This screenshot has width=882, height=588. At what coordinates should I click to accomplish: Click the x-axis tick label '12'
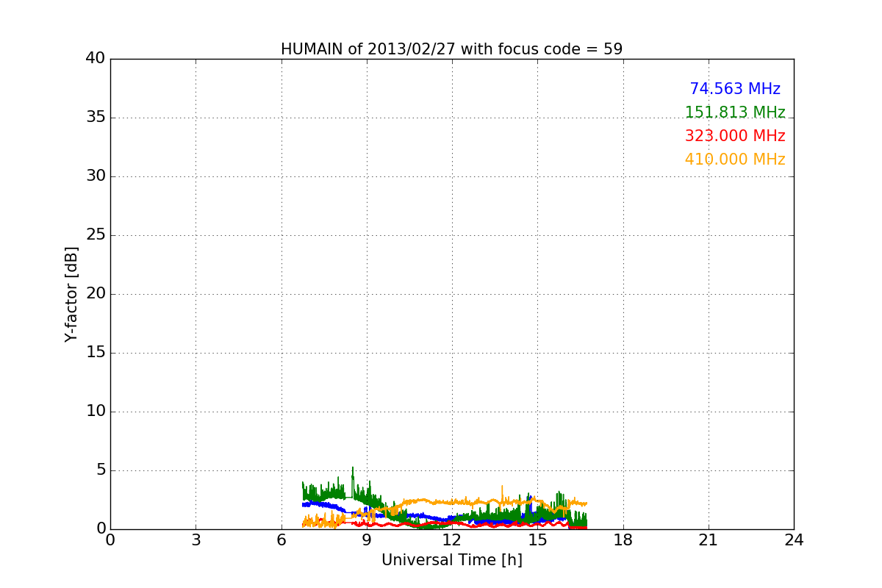click(x=452, y=540)
